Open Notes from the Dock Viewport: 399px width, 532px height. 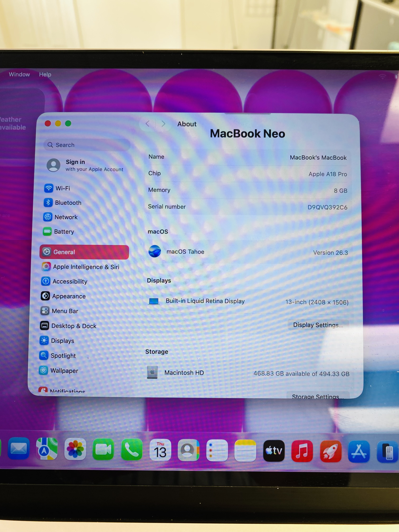pyautogui.click(x=245, y=451)
